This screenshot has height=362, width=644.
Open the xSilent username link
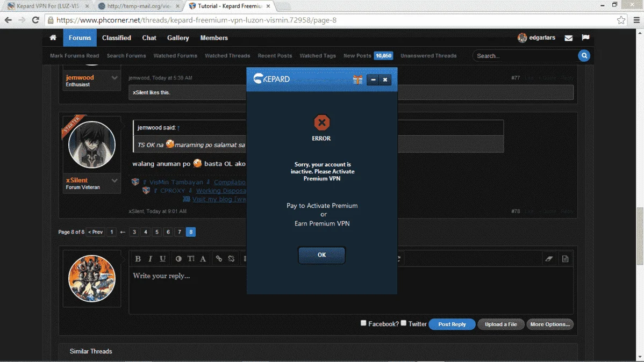[x=77, y=180]
